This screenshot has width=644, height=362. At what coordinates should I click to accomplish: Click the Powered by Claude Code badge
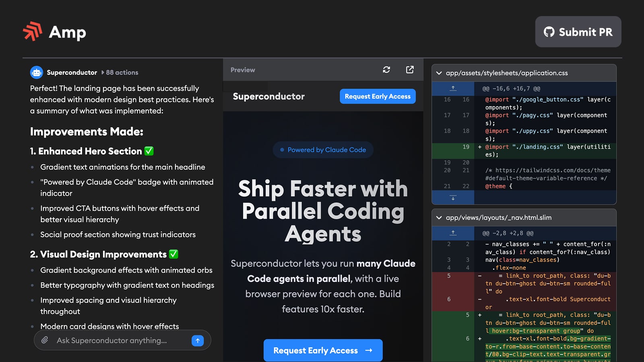coord(323,150)
